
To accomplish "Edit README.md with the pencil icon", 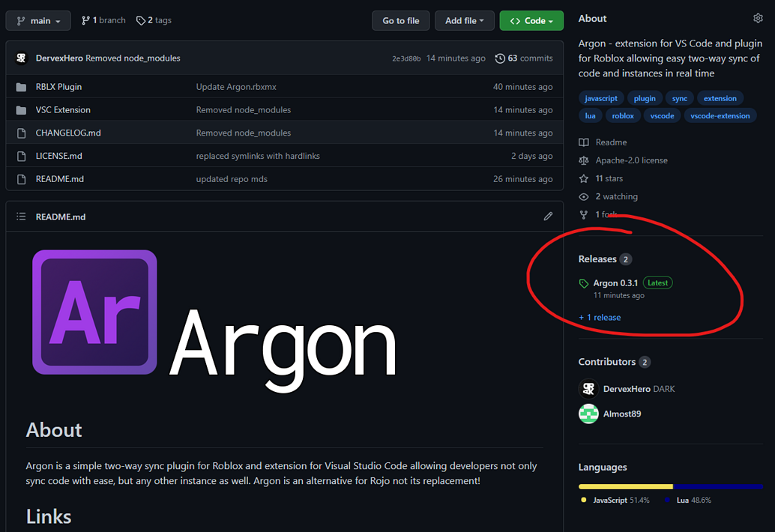I will (548, 216).
